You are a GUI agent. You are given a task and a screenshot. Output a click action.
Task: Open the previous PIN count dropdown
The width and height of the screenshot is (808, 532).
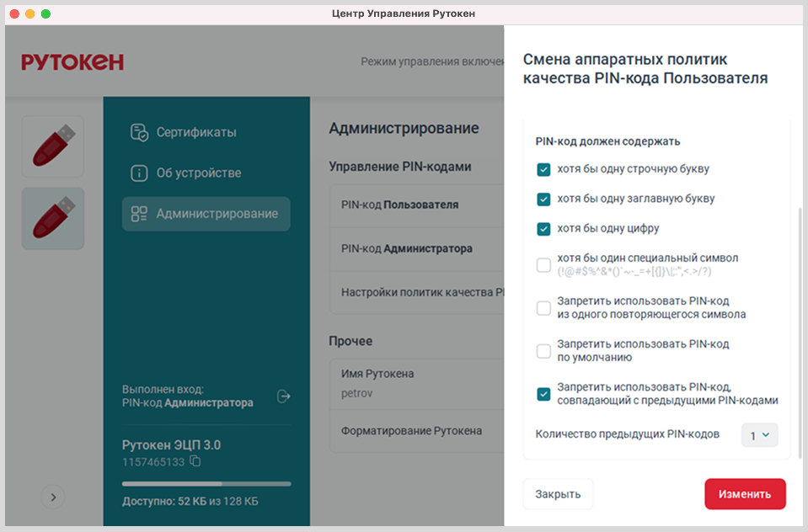[759, 434]
